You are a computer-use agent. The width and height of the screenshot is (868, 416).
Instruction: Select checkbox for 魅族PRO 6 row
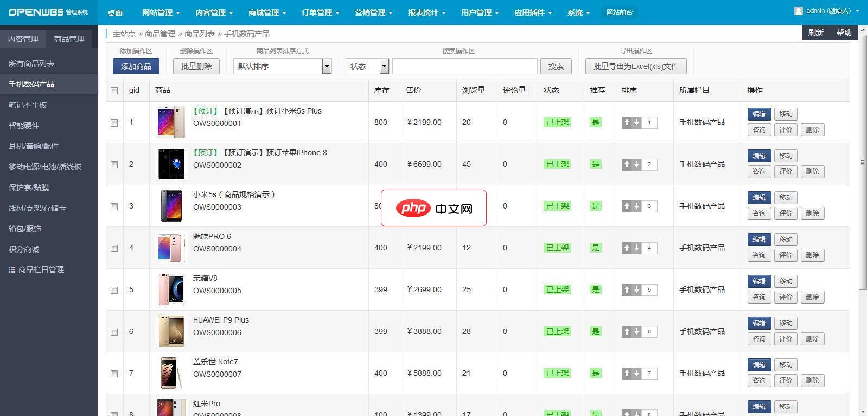114,248
